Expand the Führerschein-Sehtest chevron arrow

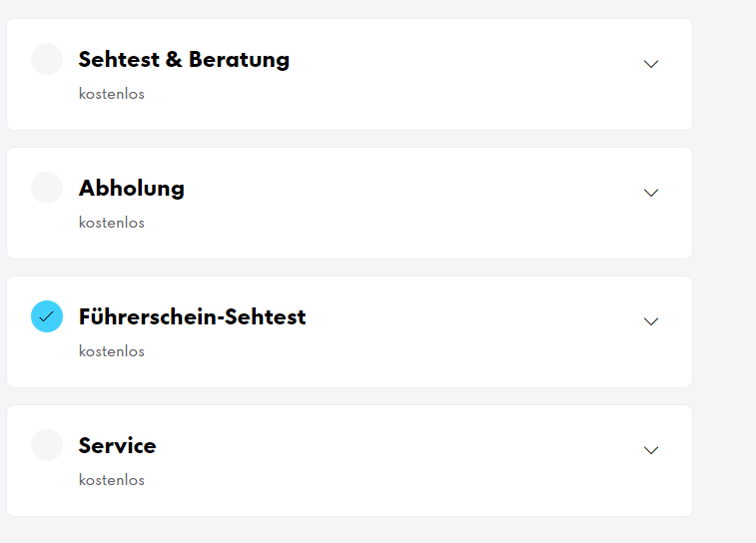(651, 321)
